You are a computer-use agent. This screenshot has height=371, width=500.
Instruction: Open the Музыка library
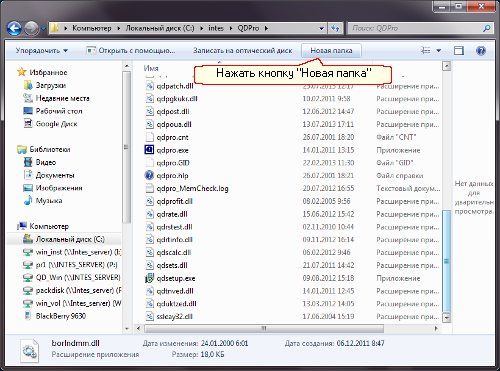coord(49,201)
